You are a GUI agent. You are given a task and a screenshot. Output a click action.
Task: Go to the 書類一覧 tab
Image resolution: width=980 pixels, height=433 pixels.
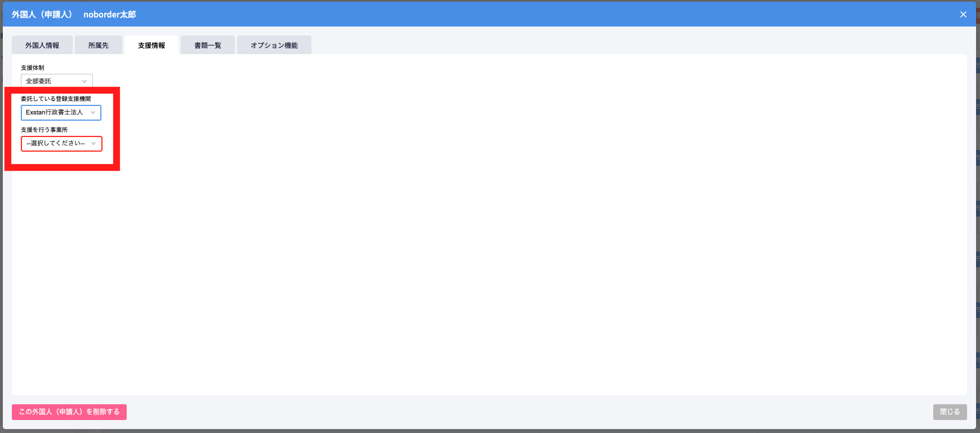(x=208, y=45)
